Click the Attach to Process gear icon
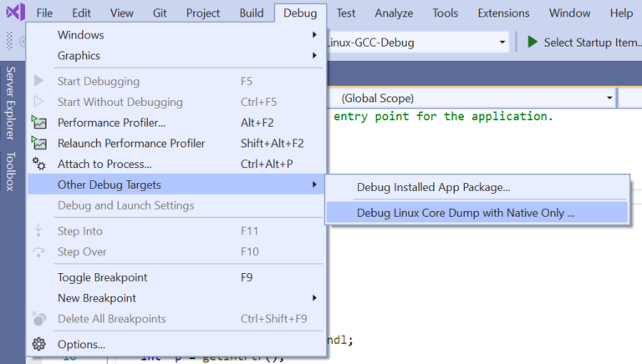642x364 pixels. [38, 164]
